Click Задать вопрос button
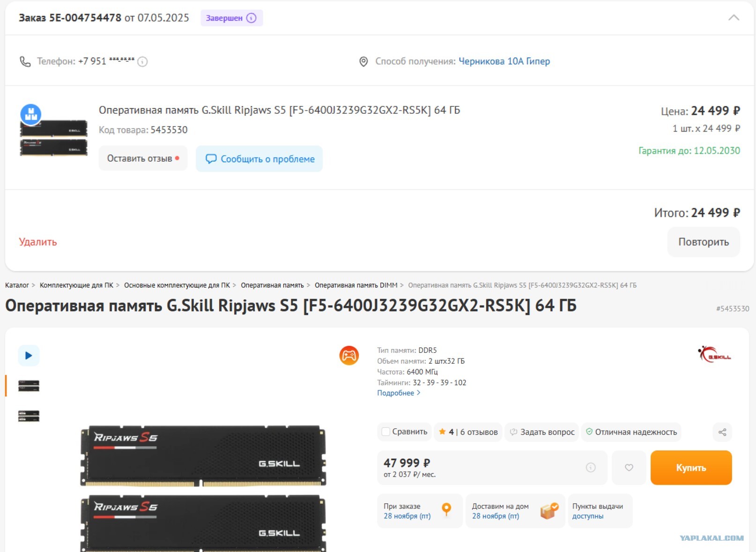The image size is (756, 552). click(542, 432)
